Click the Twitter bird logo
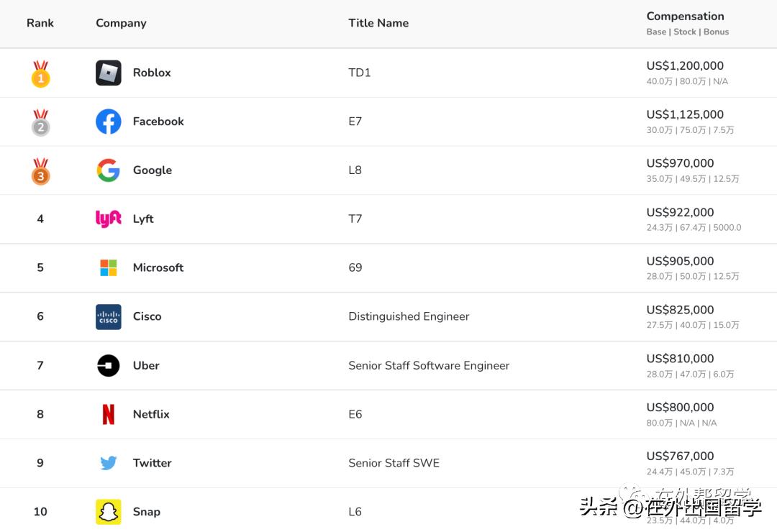Viewport: 777px width, 532px height. pyautogui.click(x=109, y=463)
